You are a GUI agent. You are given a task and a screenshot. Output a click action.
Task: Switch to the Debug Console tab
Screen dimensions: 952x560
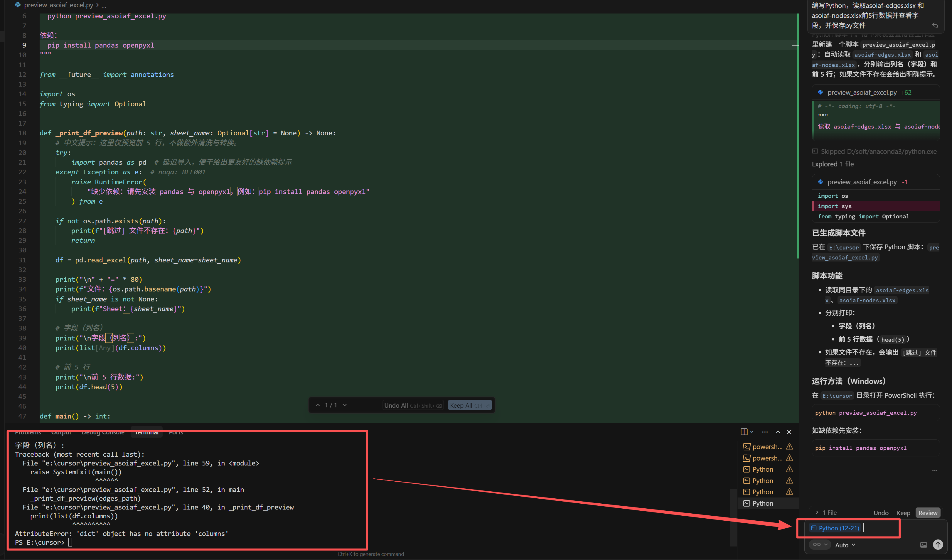coord(103,432)
